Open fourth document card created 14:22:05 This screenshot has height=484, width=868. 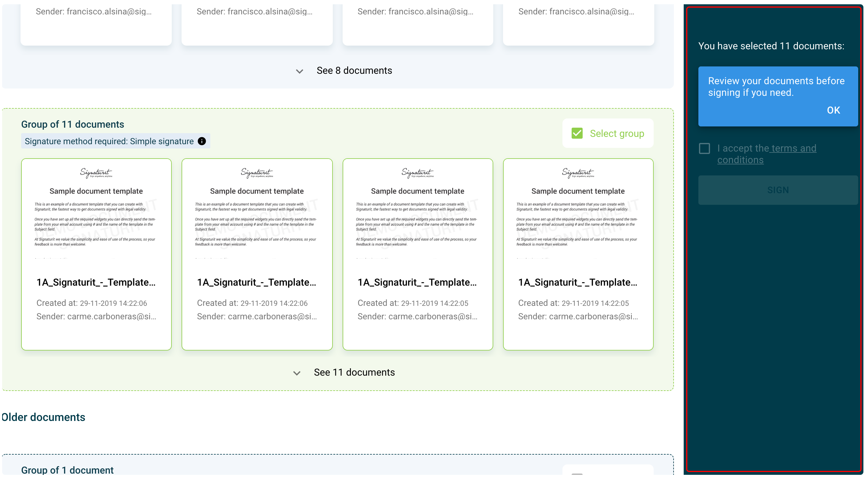click(578, 254)
